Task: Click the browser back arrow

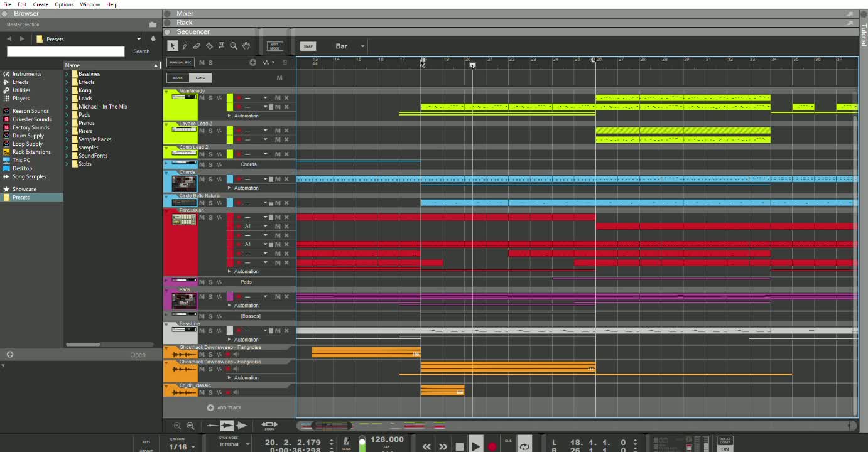Action: [9, 39]
